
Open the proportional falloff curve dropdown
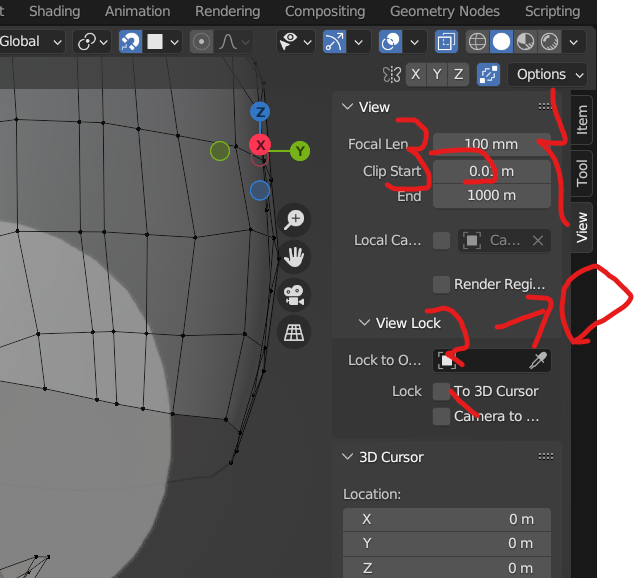pyautogui.click(x=233, y=41)
